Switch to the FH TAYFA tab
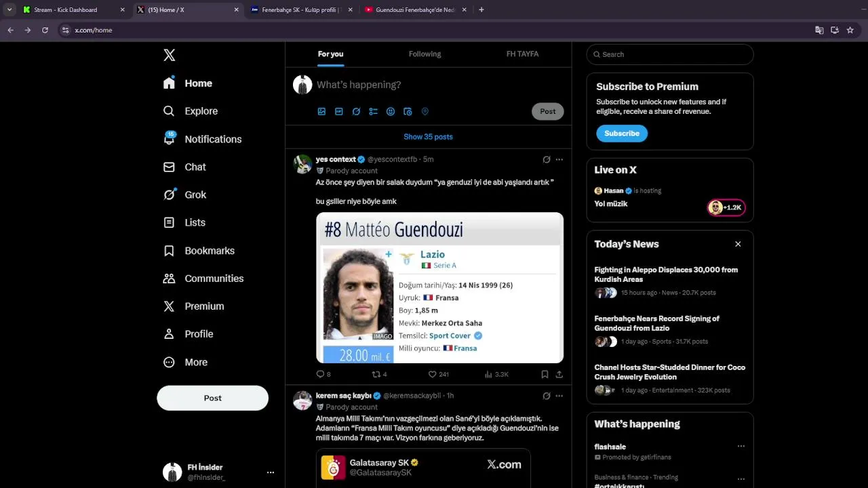 pyautogui.click(x=522, y=54)
